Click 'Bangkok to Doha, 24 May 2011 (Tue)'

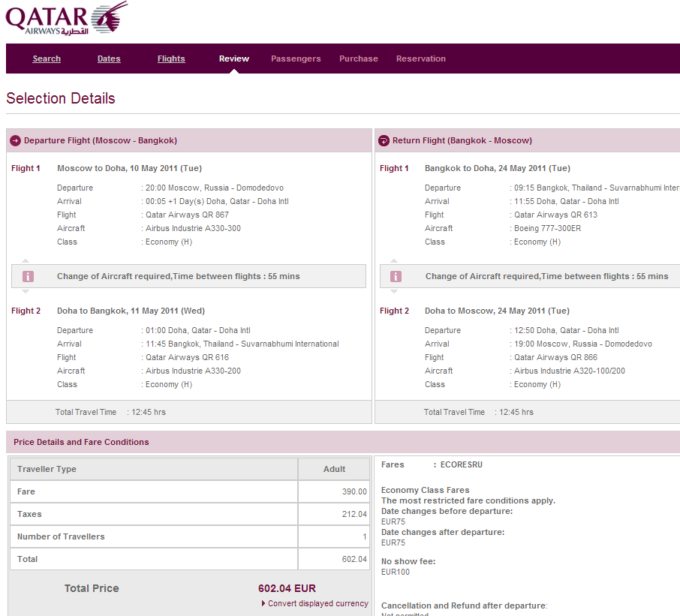tap(498, 168)
